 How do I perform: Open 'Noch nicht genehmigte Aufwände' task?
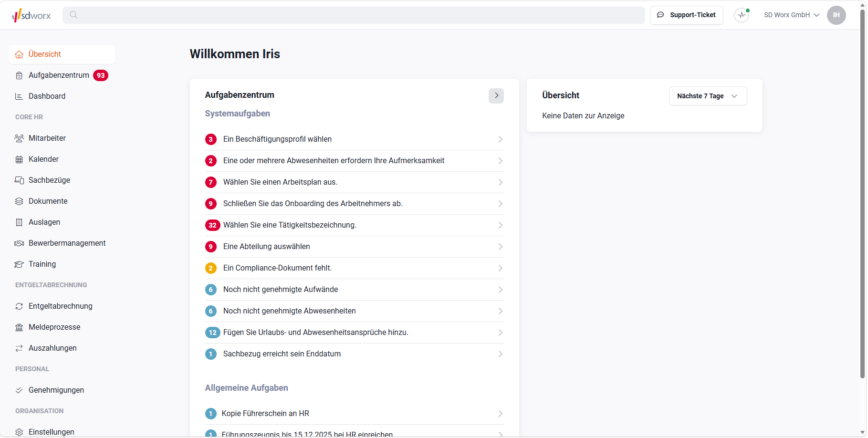(354, 290)
